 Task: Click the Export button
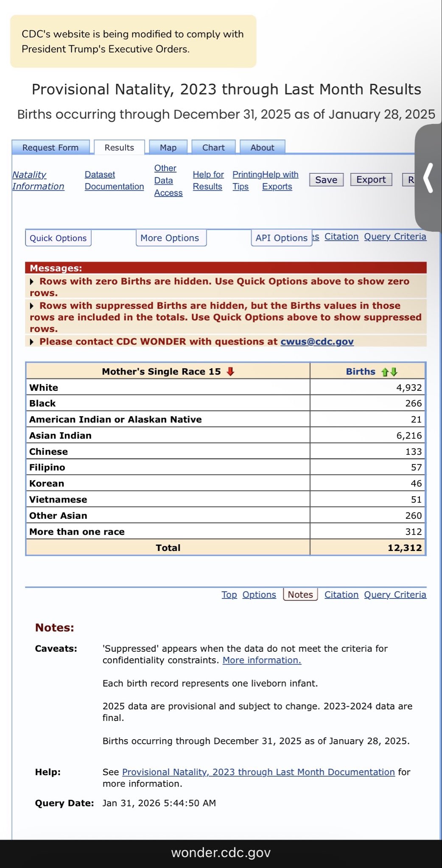371,180
